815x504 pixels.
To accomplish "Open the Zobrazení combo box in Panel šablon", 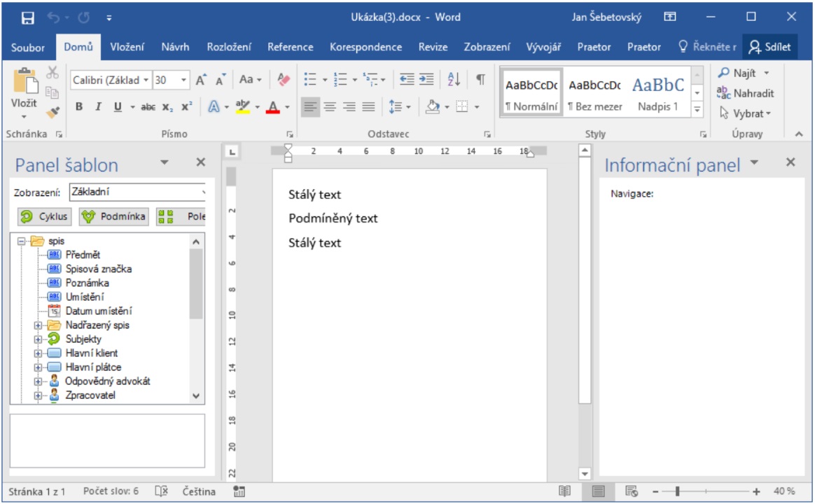I will 137,192.
